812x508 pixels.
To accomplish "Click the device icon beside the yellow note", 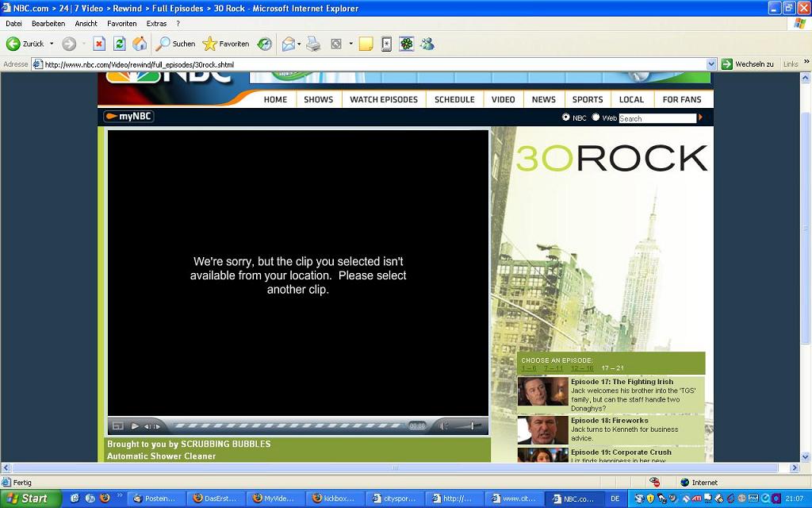I will click(x=386, y=44).
